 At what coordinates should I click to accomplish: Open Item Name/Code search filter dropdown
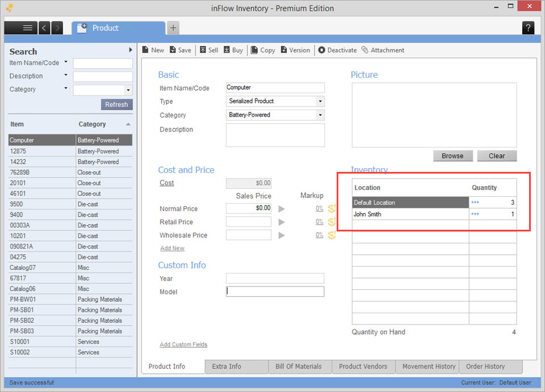[x=66, y=62]
